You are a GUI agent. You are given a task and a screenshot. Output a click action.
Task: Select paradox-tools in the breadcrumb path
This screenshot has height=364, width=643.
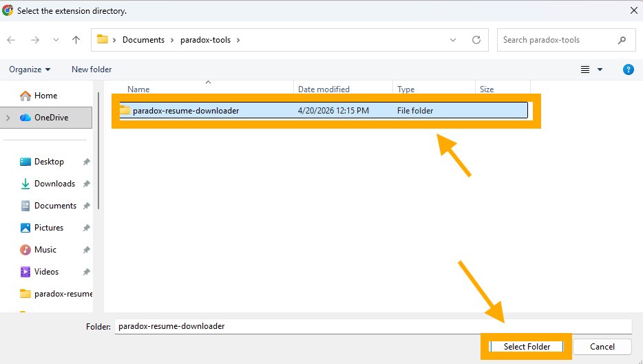tap(205, 40)
